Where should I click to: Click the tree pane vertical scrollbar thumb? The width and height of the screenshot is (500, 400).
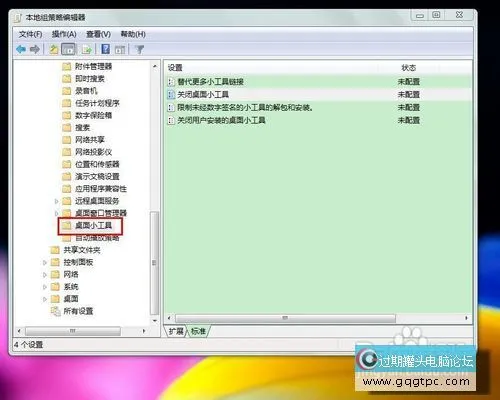154,263
